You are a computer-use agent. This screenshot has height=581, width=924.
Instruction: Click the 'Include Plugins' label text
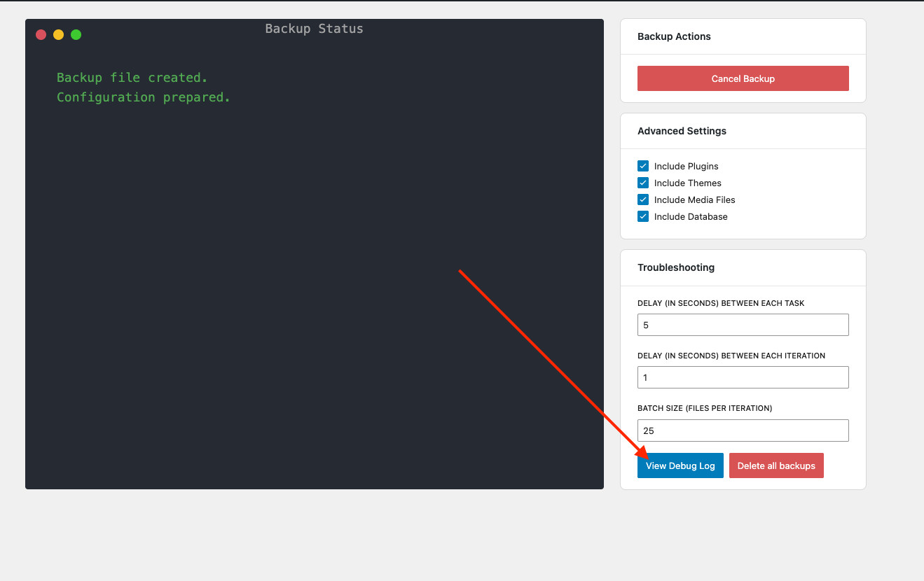687,166
